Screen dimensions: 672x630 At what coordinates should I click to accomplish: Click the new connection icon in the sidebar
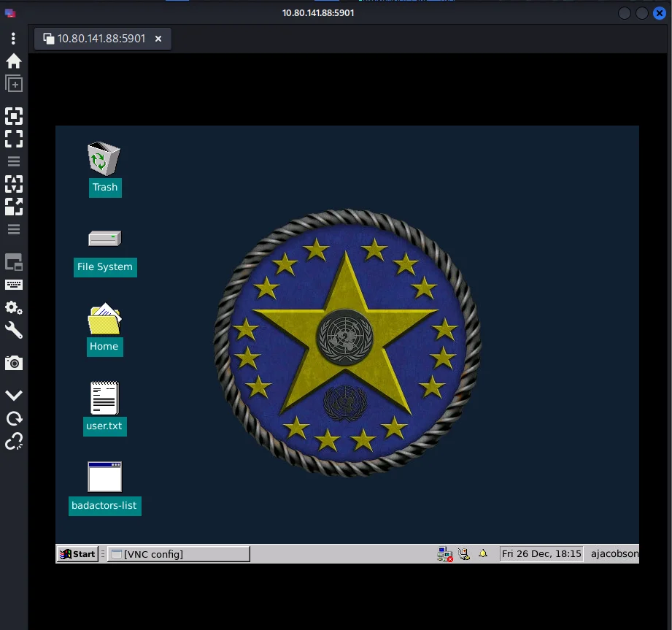tap(14, 84)
